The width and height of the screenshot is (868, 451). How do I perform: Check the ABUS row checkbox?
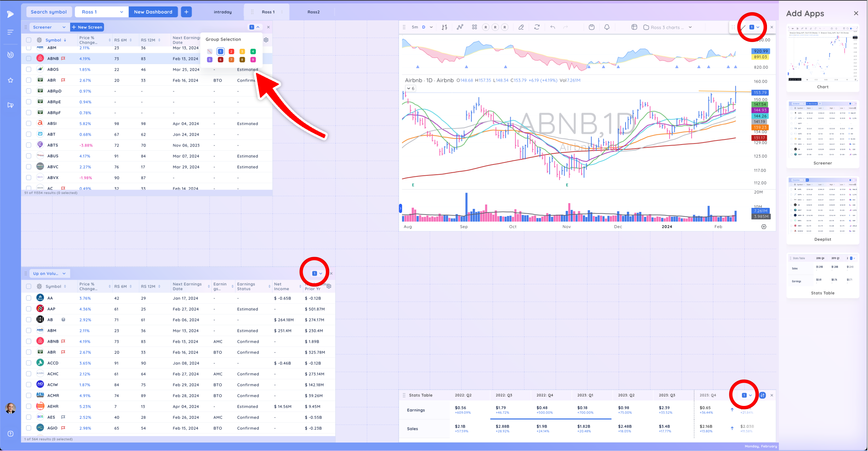point(29,156)
